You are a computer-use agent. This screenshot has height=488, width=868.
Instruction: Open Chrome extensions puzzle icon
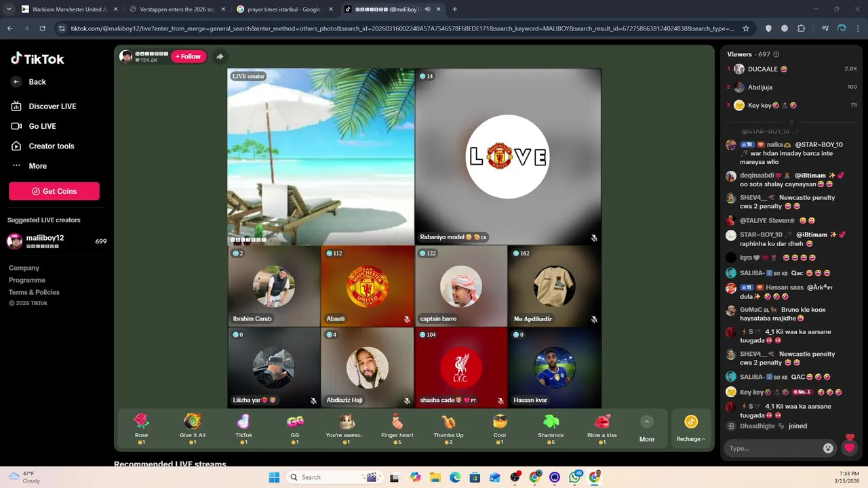pos(801,28)
